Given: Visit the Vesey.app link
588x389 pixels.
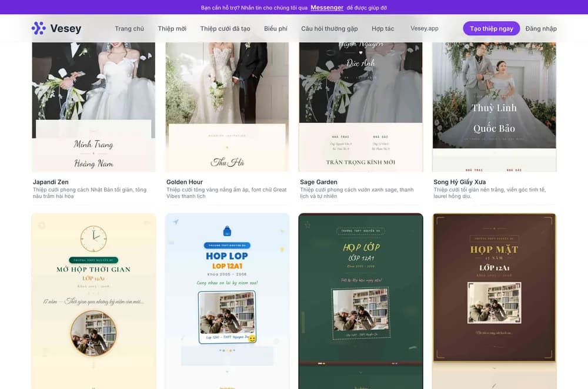Looking at the screenshot, I should pyautogui.click(x=425, y=28).
